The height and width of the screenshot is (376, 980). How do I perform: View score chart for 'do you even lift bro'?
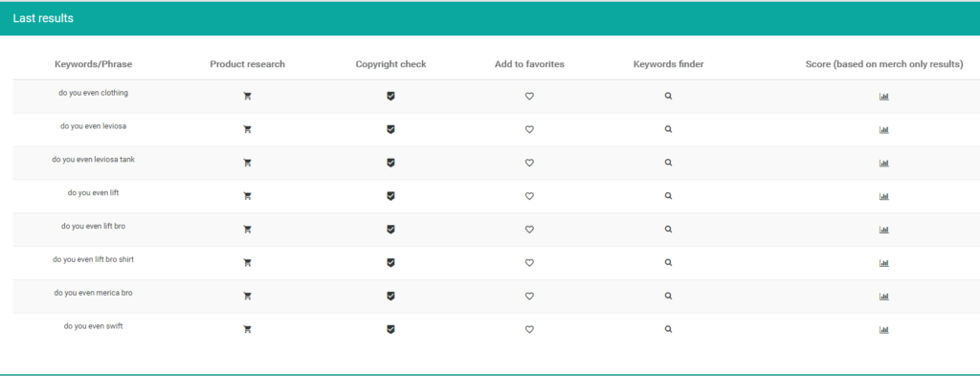[x=883, y=230]
